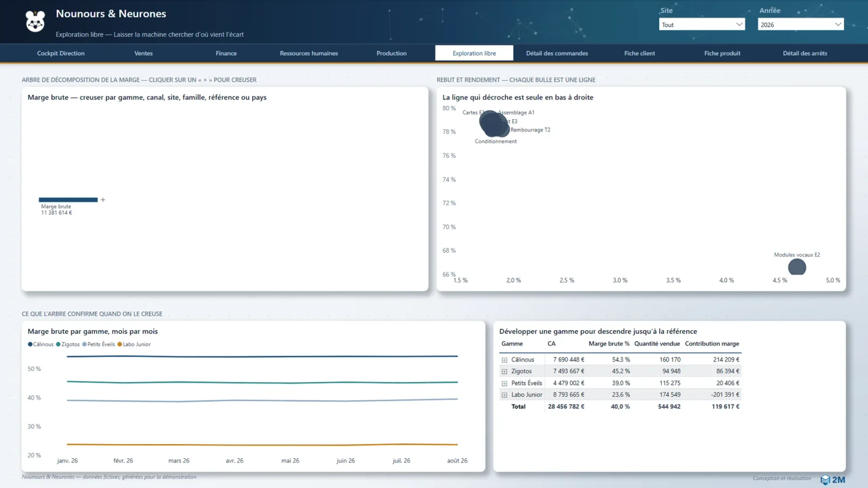Sort table by Gamme column header
Screen dimensions: 868x488
512,344
